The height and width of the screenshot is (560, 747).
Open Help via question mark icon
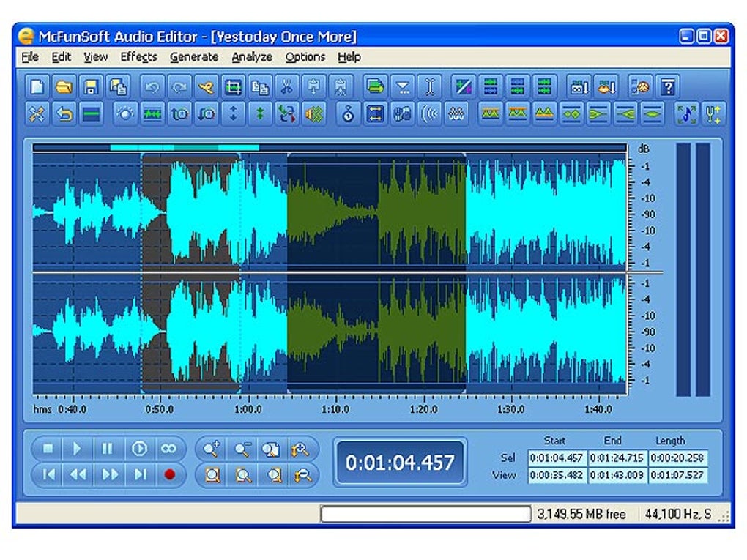tap(667, 87)
